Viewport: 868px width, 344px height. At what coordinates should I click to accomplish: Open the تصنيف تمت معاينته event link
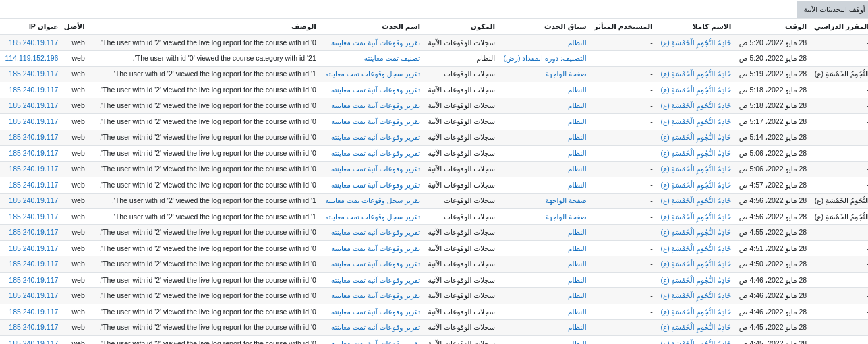(x=392, y=58)
